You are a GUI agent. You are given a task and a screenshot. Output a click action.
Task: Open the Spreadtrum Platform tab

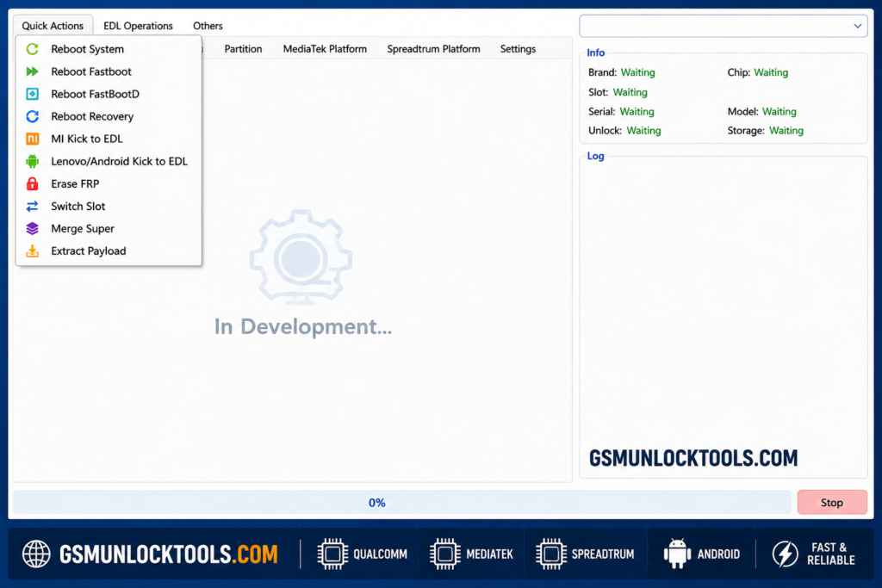(x=433, y=49)
